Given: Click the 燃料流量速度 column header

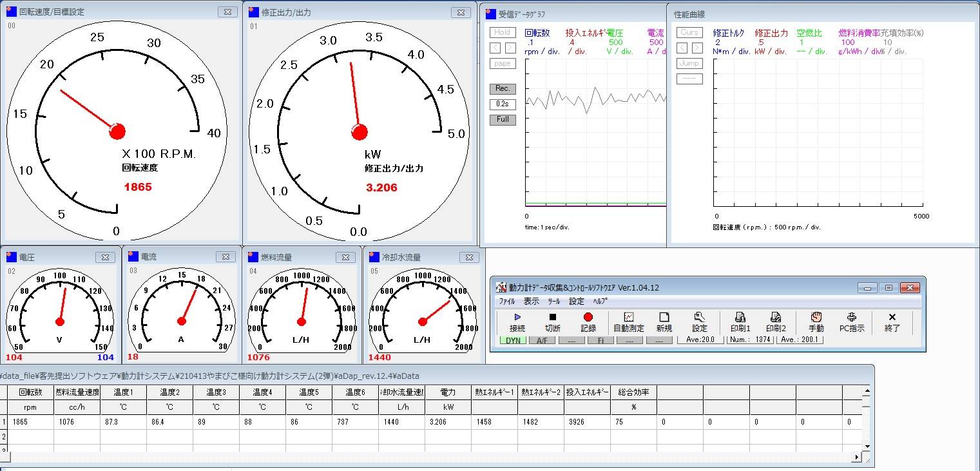Looking at the screenshot, I should pos(77,392).
